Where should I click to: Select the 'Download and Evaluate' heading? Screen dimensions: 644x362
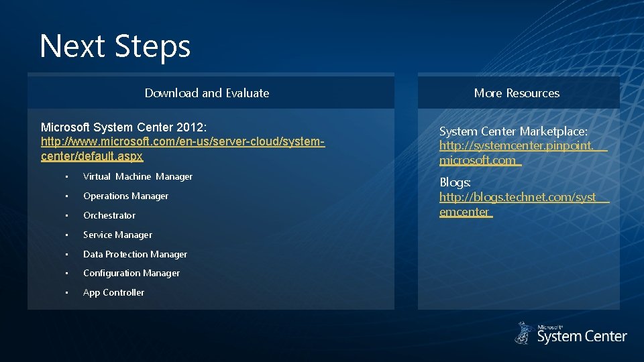point(207,93)
